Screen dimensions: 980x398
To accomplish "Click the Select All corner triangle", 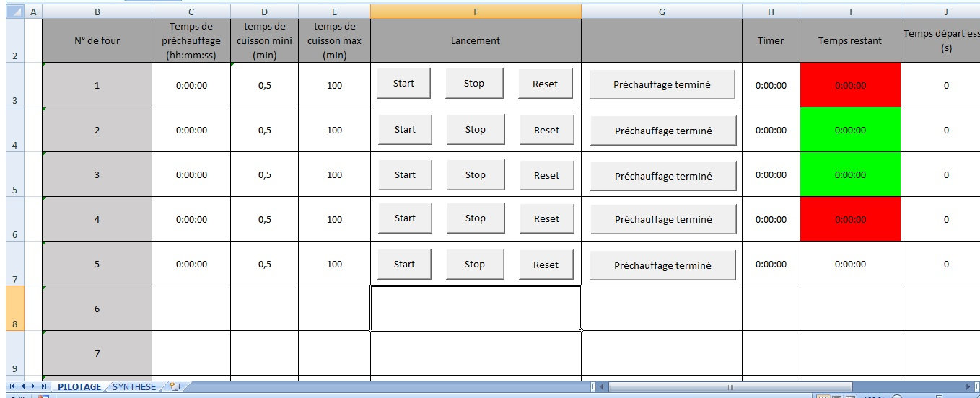I will (x=15, y=12).
